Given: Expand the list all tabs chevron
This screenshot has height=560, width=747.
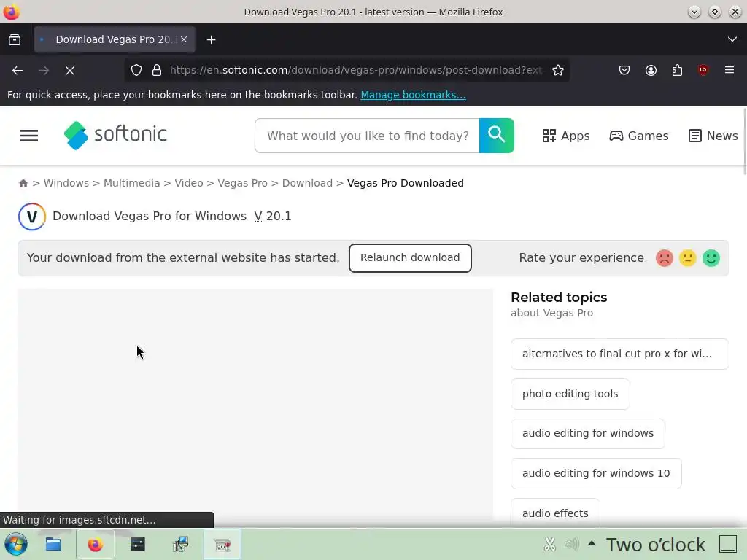Looking at the screenshot, I should [732, 39].
